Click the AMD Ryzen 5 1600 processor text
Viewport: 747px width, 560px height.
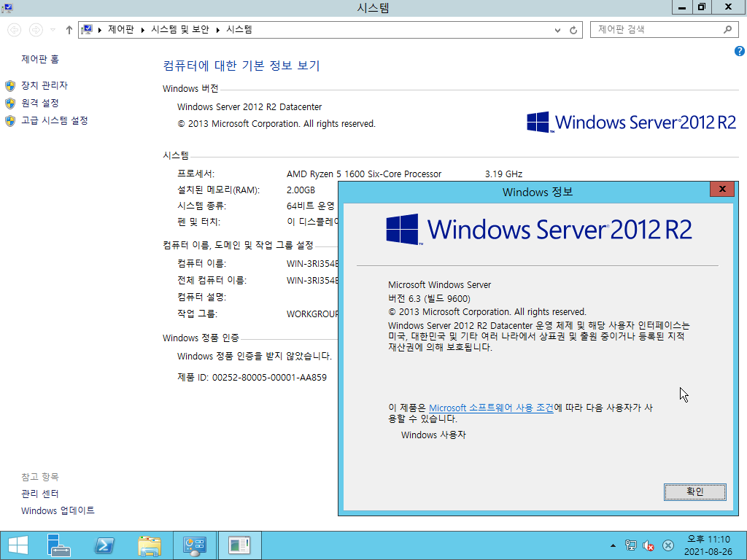point(364,174)
